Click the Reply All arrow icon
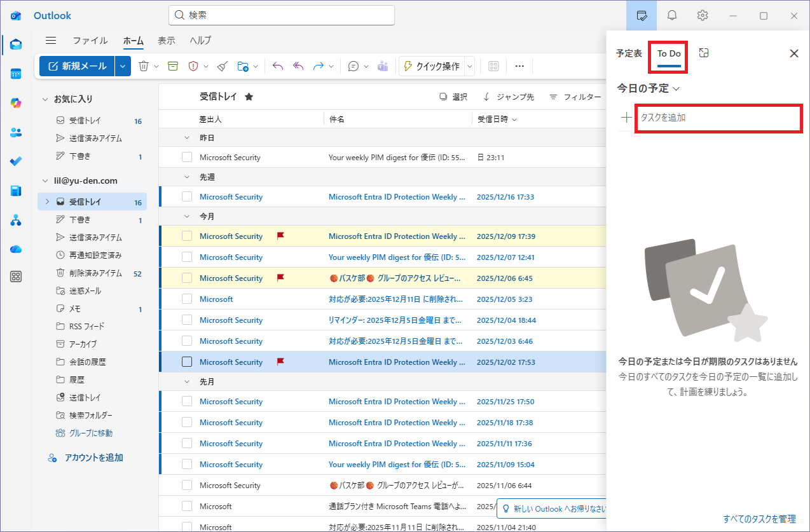The image size is (810, 532). pyautogui.click(x=298, y=66)
